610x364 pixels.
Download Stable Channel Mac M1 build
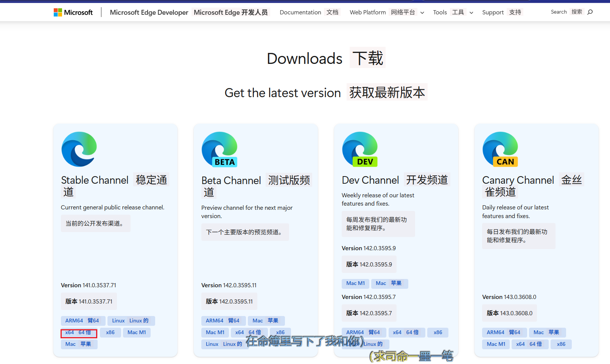pyautogui.click(x=137, y=332)
